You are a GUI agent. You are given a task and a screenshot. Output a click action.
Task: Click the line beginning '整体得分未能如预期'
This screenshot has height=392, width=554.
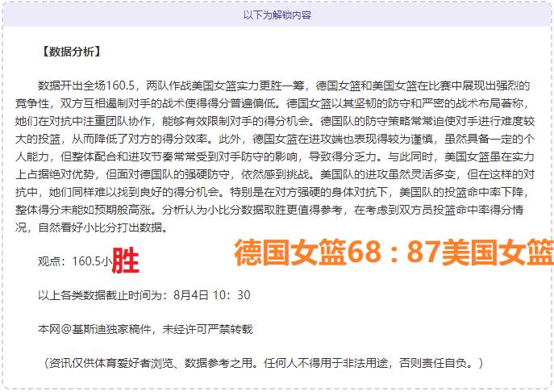pyautogui.click(x=269, y=210)
